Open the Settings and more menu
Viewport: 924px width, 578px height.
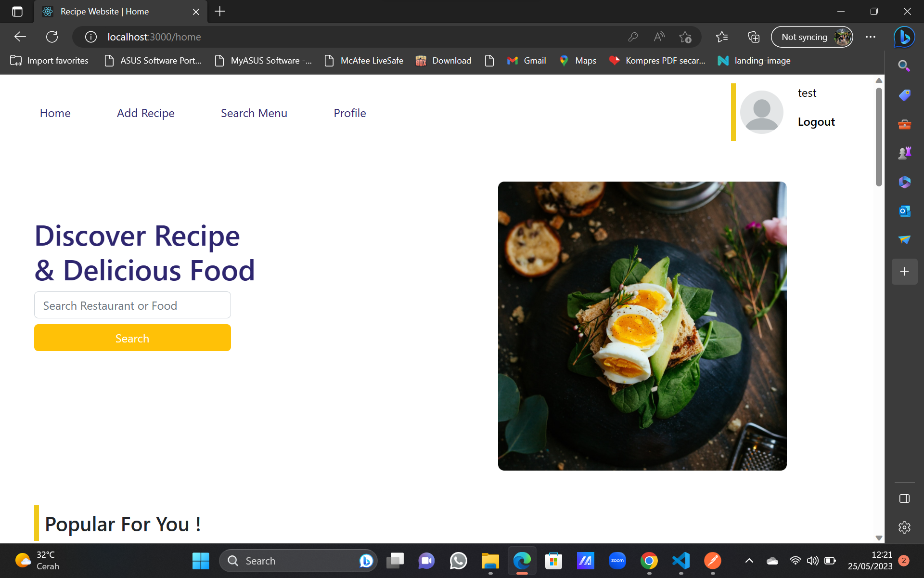pos(871,37)
